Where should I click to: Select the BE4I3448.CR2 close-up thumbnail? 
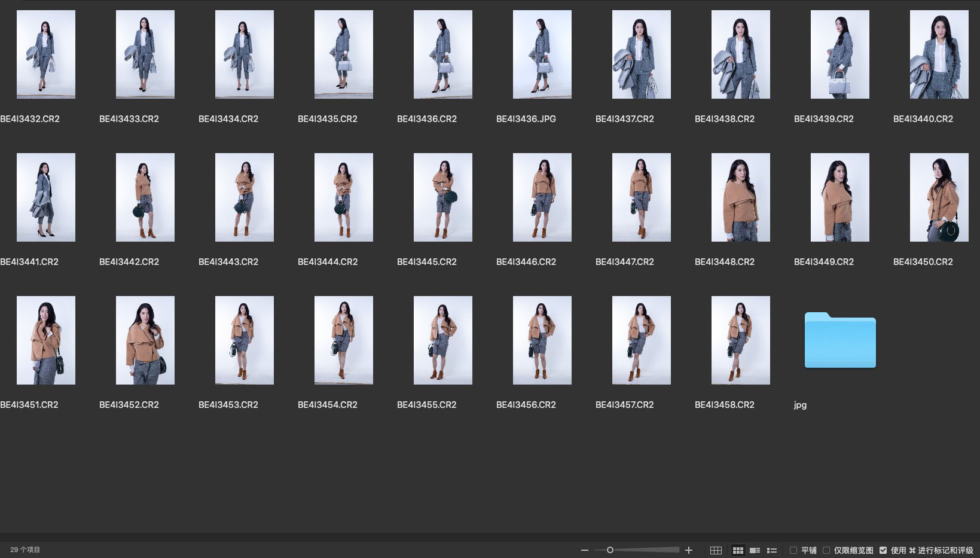coord(740,197)
